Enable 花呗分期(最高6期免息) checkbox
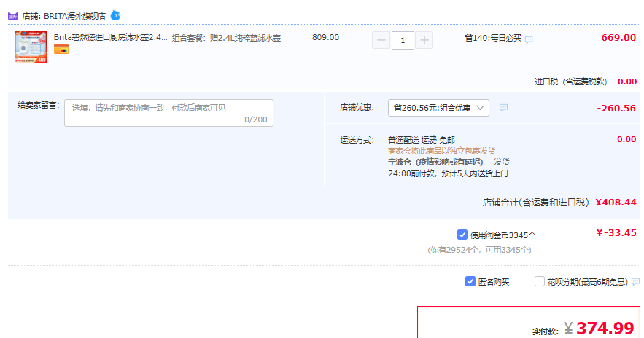 tap(539, 281)
